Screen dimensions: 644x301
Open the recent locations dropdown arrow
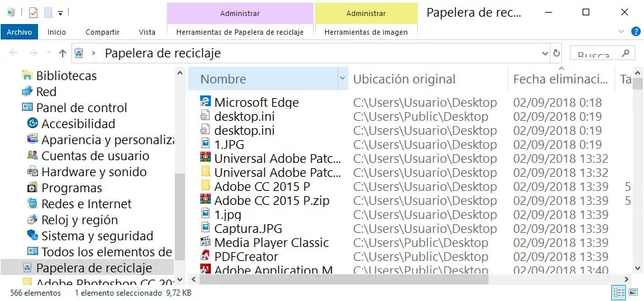(49, 53)
